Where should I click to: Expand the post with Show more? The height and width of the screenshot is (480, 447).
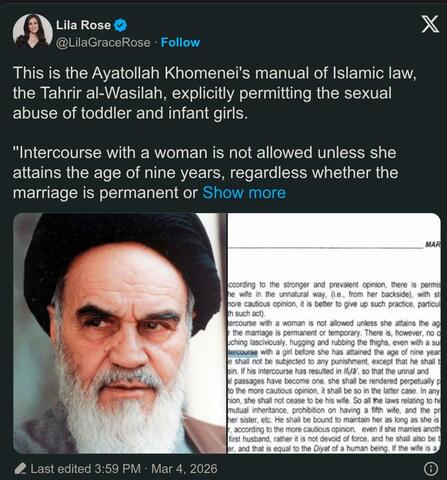(x=244, y=193)
